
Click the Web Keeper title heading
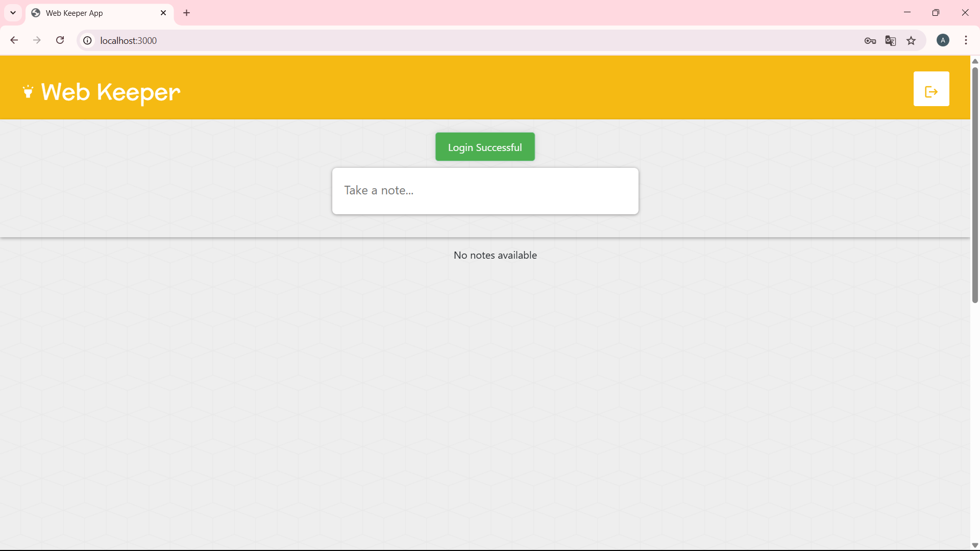coord(110,92)
